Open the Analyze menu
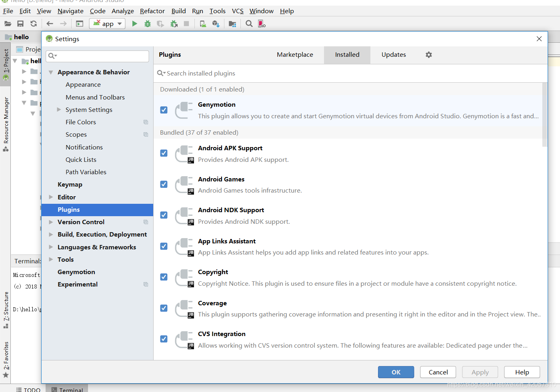The image size is (560, 392). point(122,11)
